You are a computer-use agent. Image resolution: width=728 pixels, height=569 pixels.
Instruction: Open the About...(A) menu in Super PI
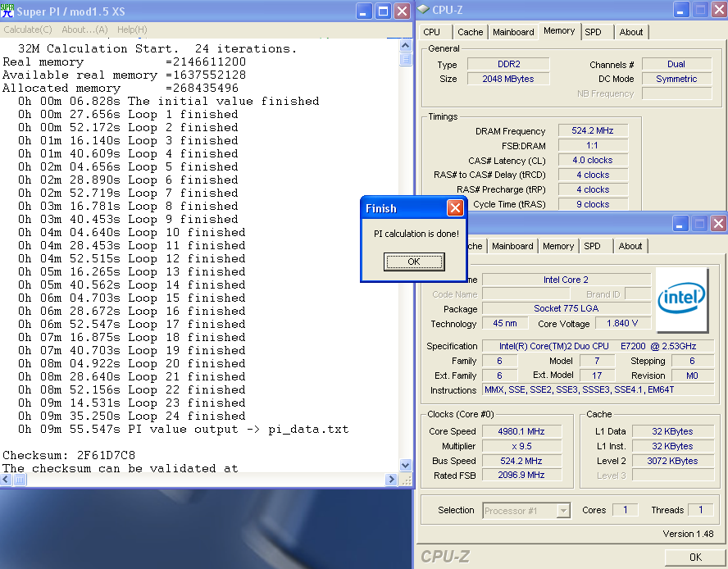[x=84, y=30]
